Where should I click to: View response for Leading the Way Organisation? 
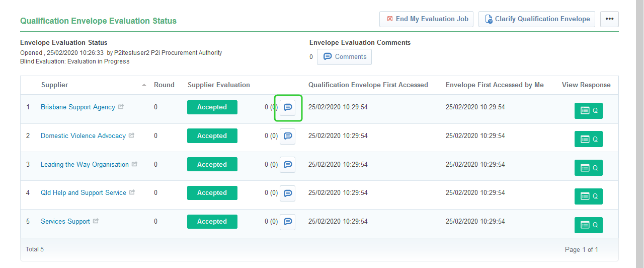point(588,168)
